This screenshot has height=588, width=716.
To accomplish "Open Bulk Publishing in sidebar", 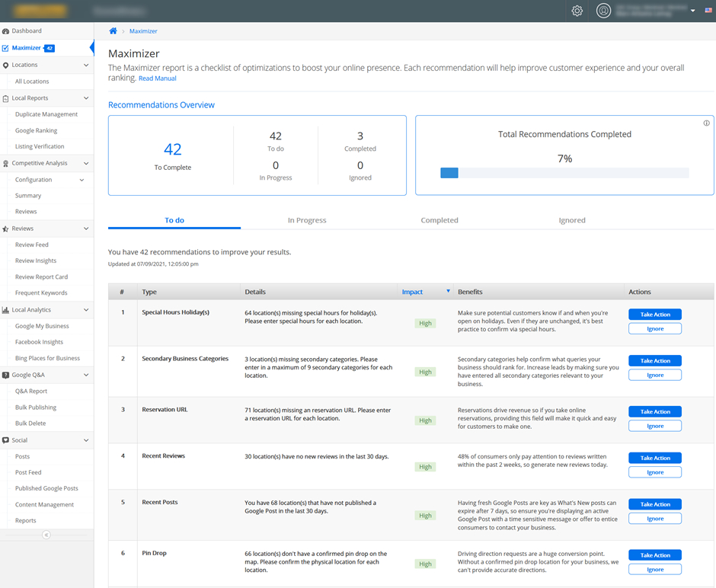I will 36,407.
